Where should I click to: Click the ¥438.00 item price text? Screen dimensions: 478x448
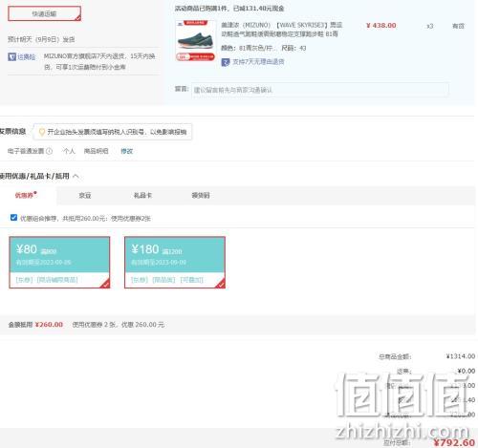[x=381, y=26]
